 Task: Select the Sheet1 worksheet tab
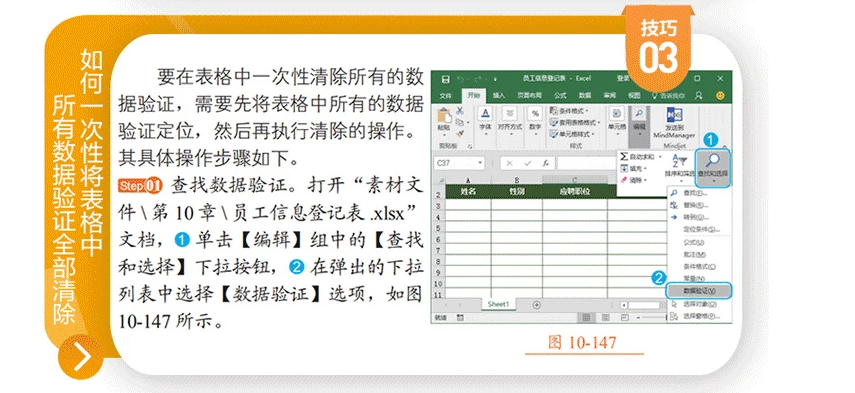[x=497, y=304]
